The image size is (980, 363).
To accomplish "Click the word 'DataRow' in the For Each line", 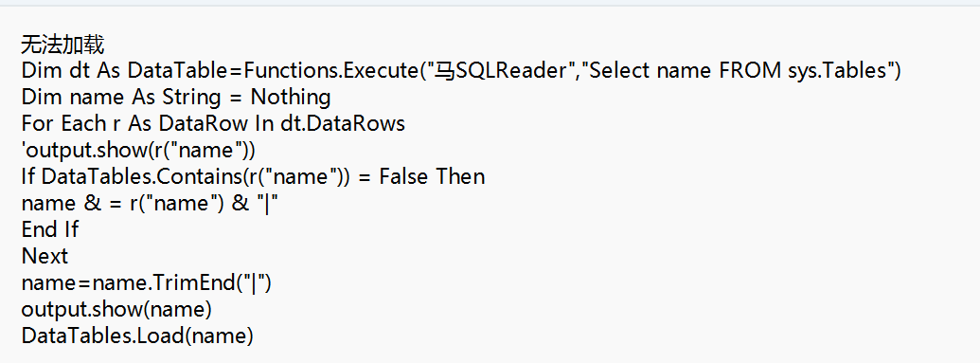I will pyautogui.click(x=204, y=124).
